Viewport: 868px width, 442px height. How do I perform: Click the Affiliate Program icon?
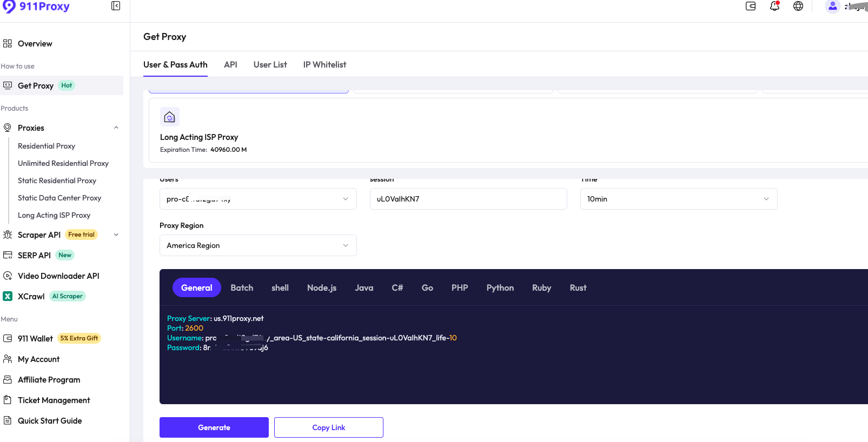click(x=8, y=379)
